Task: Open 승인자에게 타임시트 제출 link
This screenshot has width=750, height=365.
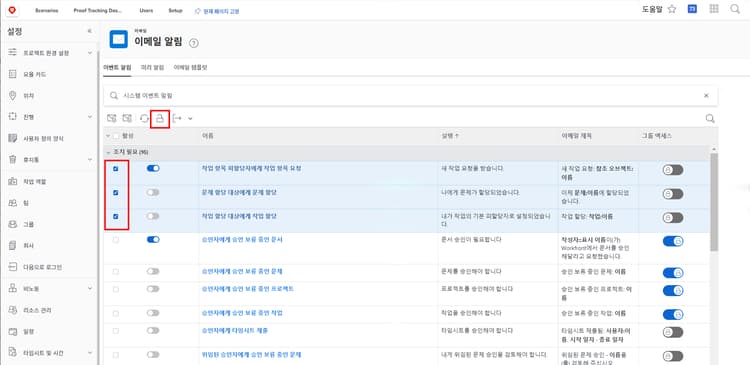Action: click(x=235, y=331)
